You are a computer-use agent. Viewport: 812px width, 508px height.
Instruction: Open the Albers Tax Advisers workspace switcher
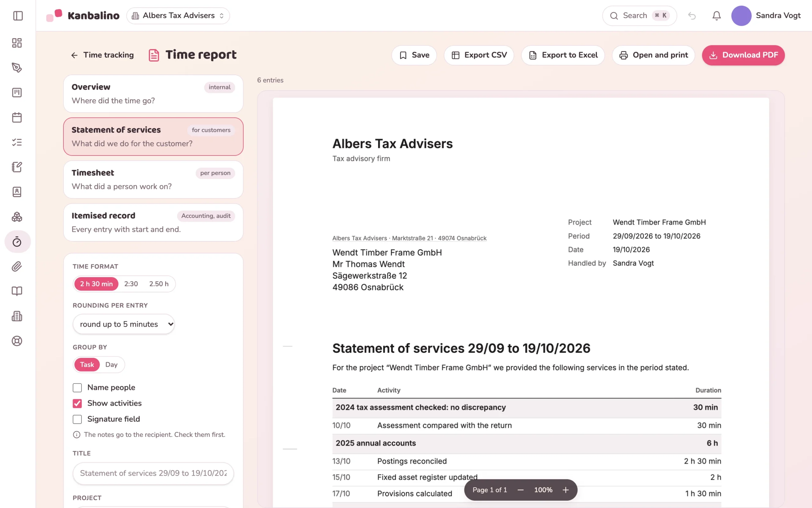[178, 16]
